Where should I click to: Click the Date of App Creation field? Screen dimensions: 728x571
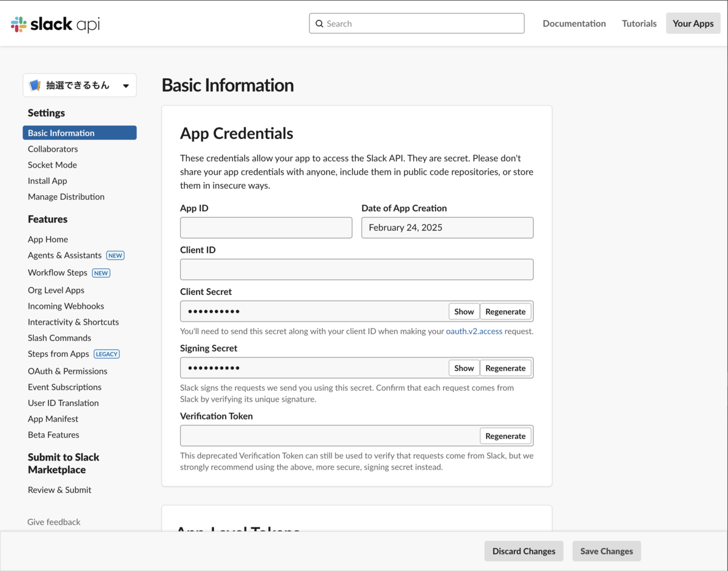point(448,228)
